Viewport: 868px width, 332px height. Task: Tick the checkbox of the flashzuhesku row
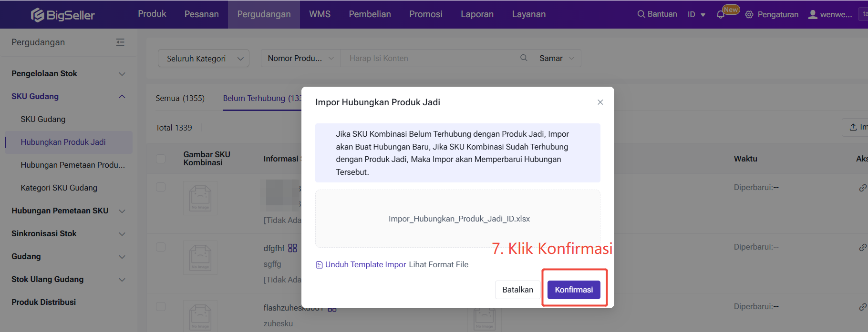coord(161,306)
